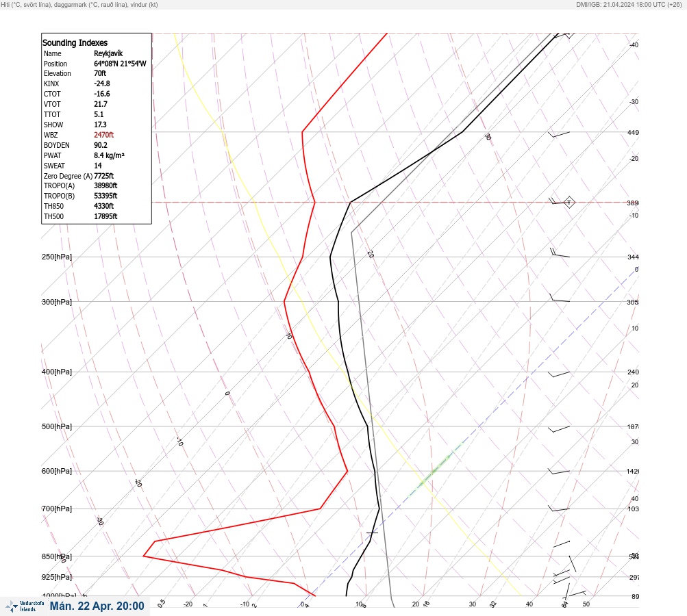
Task: Click the TTOT label in indexes table
Action: point(52,114)
